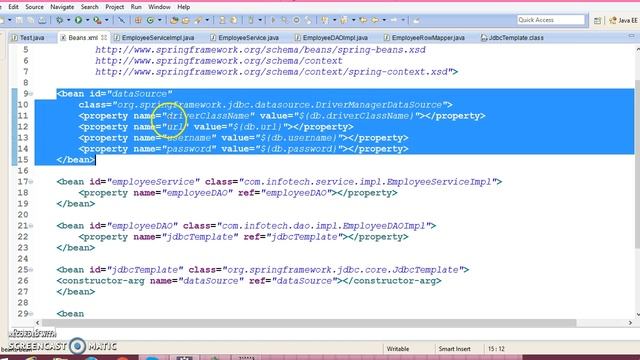The height and width of the screenshot is (360, 640).
Task: Minimize the editor area with its icon
Action: tap(631, 36)
